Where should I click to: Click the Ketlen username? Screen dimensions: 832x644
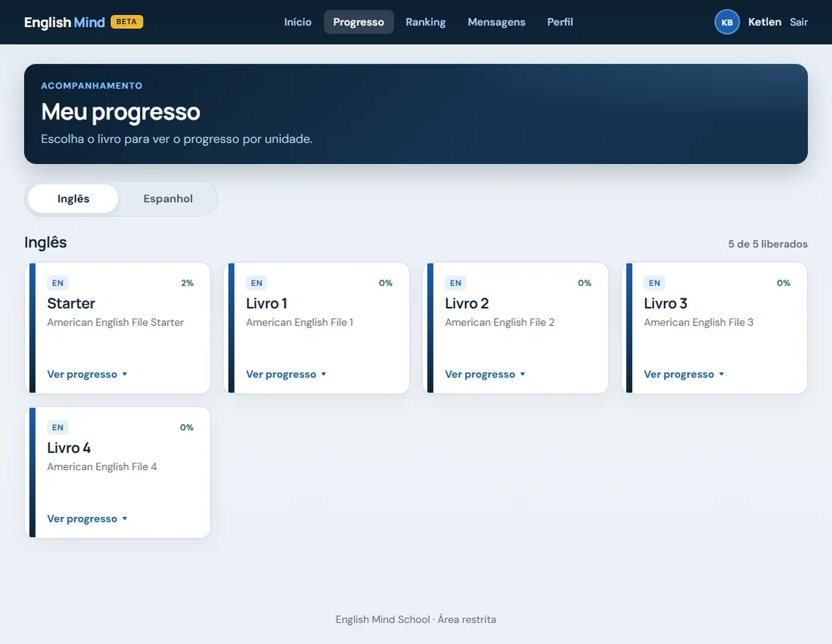[765, 22]
